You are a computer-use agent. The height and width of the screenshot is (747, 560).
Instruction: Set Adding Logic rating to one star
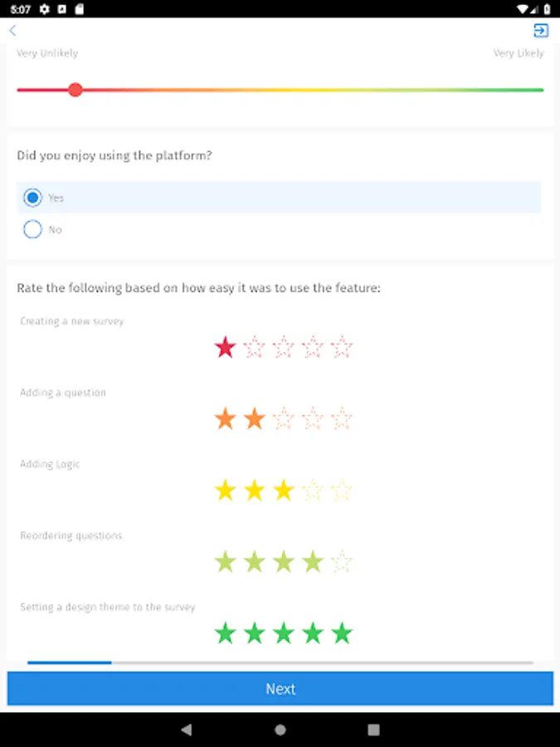(226, 491)
